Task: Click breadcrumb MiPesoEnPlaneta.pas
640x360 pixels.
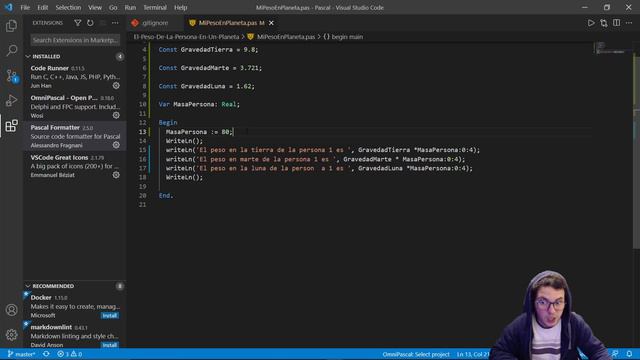Action: [286, 37]
